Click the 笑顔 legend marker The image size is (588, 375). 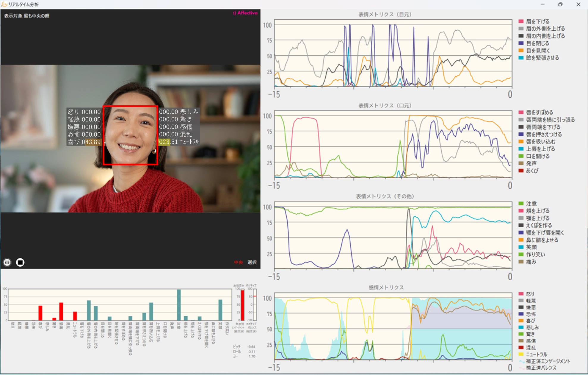[521, 247]
